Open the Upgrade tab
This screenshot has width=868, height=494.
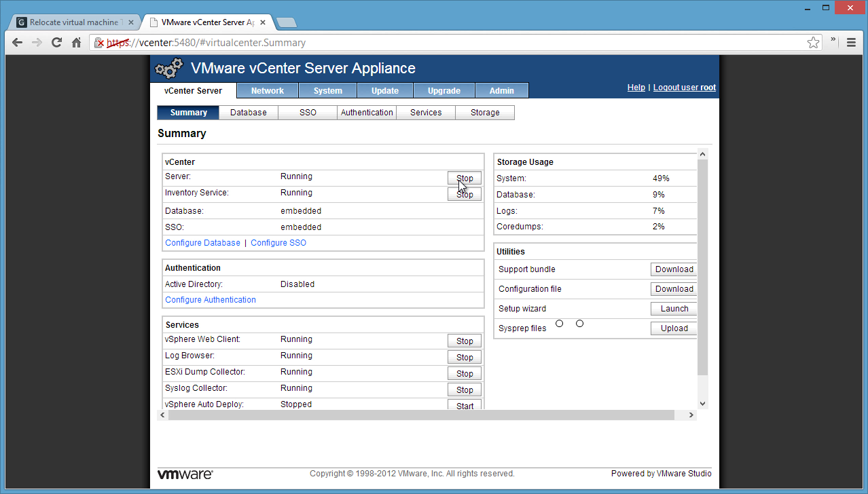[x=444, y=90]
